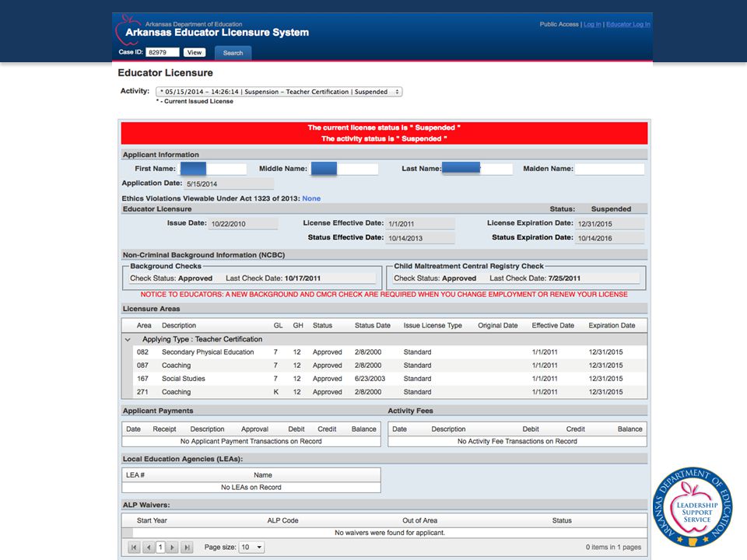The height and width of the screenshot is (560, 747).
Task: Select the Social Studies row
Action: (x=390, y=379)
